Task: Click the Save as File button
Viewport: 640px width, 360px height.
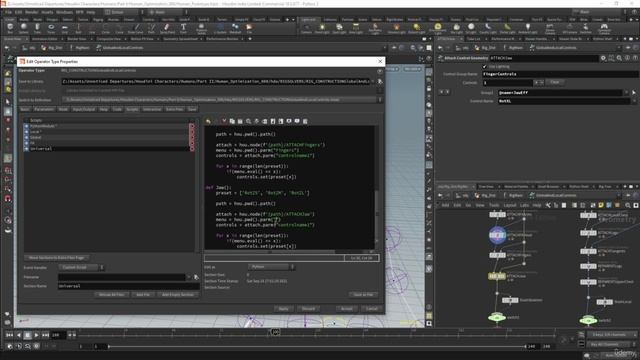Action: pyautogui.click(x=363, y=295)
